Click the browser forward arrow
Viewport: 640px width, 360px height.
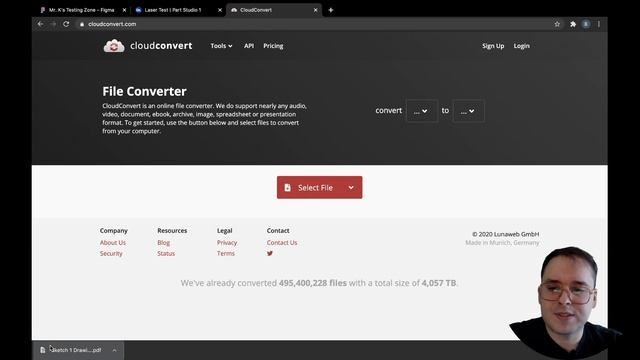pyautogui.click(x=53, y=24)
